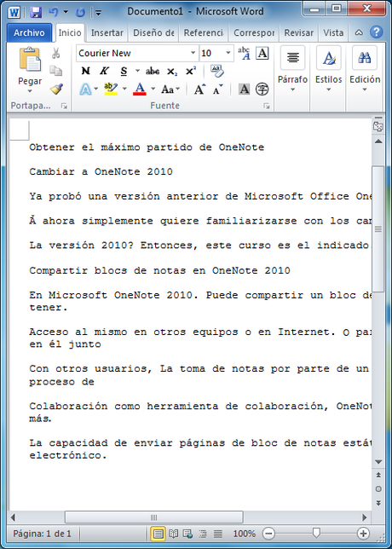Paste using the Pegar clipboard icon
The height and width of the screenshot is (549, 392).
click(x=30, y=60)
